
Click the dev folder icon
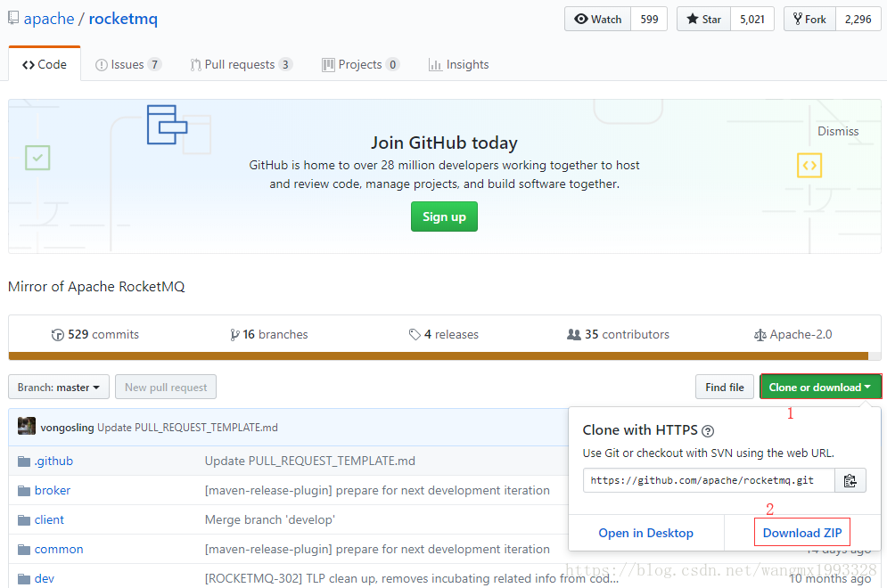point(24,579)
